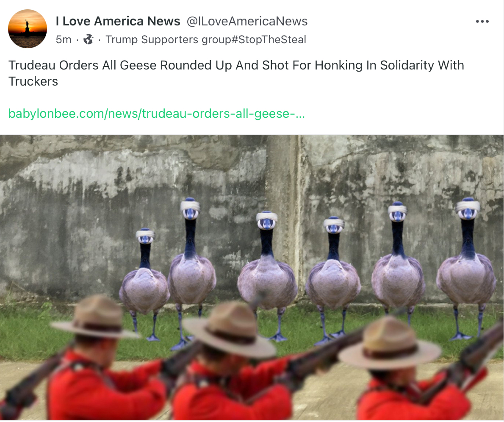Click the leftmost blindfolded goose in photo
Image resolution: width=504 pixels, height=422 pixels.
tap(144, 283)
